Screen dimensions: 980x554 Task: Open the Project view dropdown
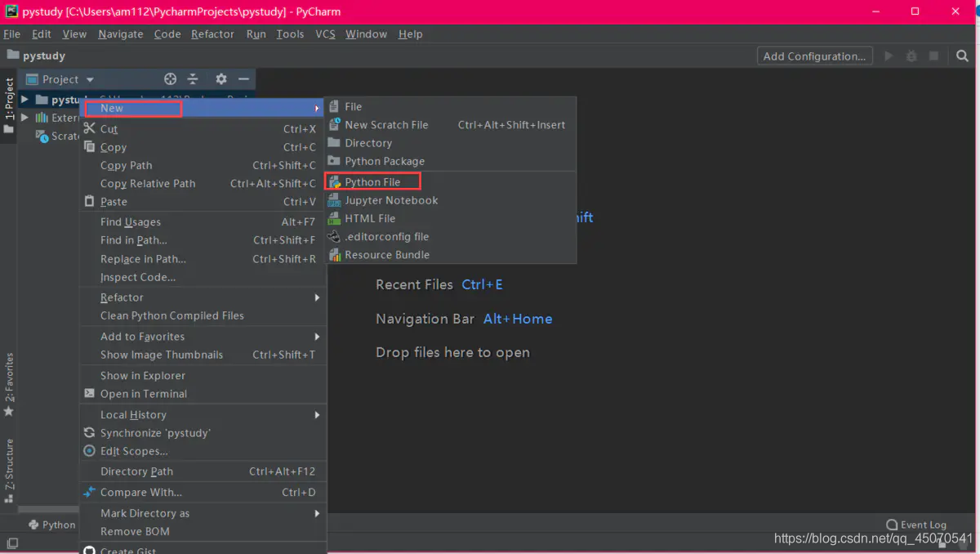pos(90,79)
